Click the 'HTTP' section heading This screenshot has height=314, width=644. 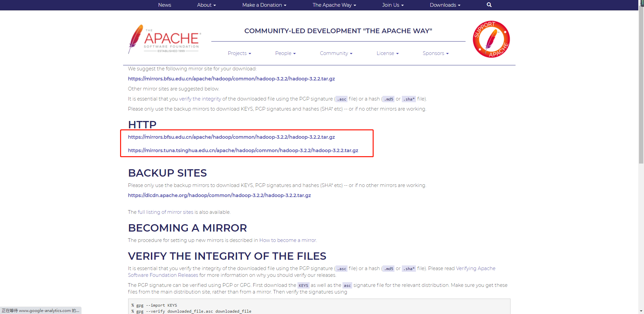click(x=142, y=125)
